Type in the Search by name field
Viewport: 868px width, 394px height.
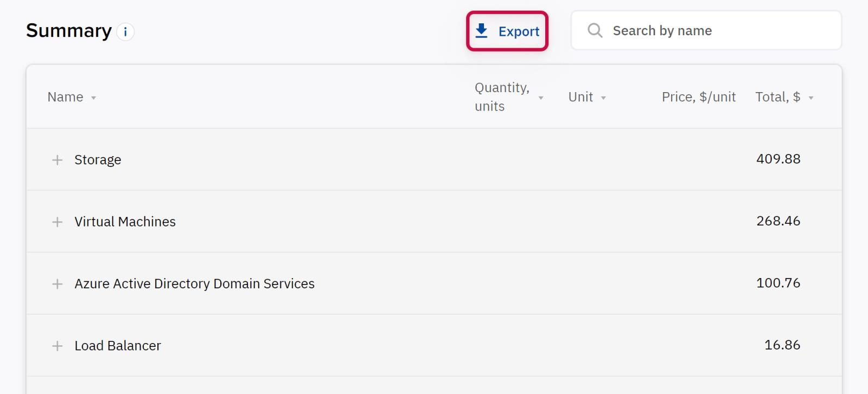click(x=716, y=31)
